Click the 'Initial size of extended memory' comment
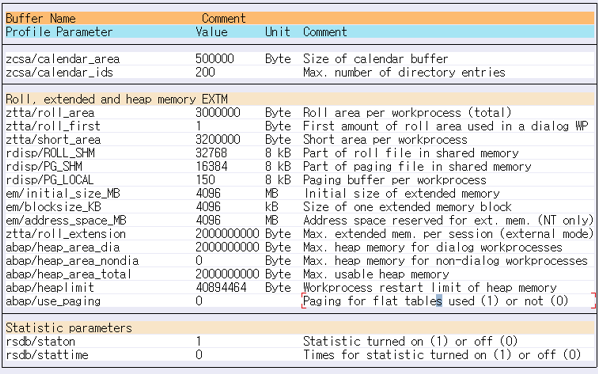 pyautogui.click(x=402, y=193)
